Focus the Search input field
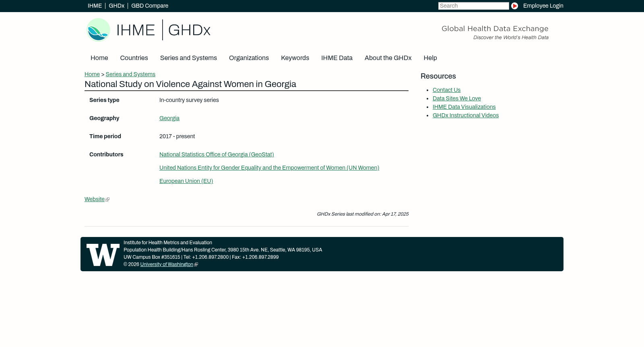644x347 pixels. click(473, 6)
